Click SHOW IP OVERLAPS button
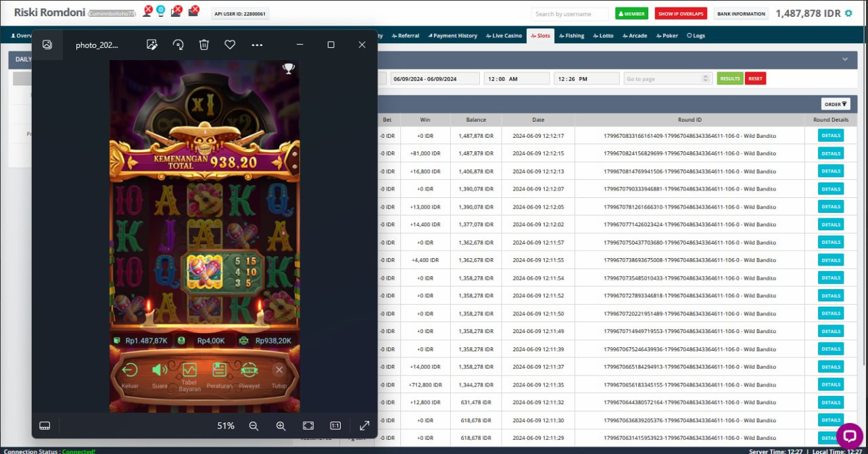868x454 pixels. coord(681,14)
